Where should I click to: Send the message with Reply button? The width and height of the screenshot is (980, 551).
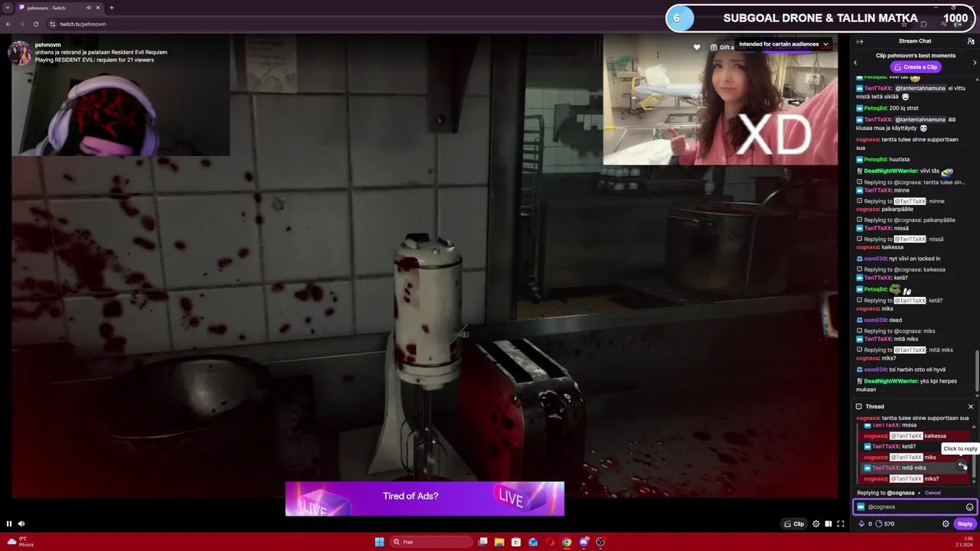tap(965, 524)
